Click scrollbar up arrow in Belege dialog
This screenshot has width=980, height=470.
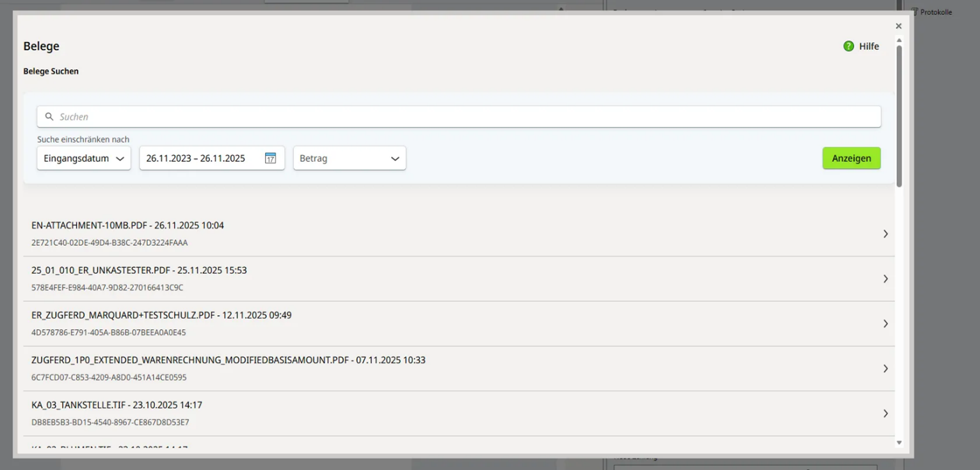(899, 40)
